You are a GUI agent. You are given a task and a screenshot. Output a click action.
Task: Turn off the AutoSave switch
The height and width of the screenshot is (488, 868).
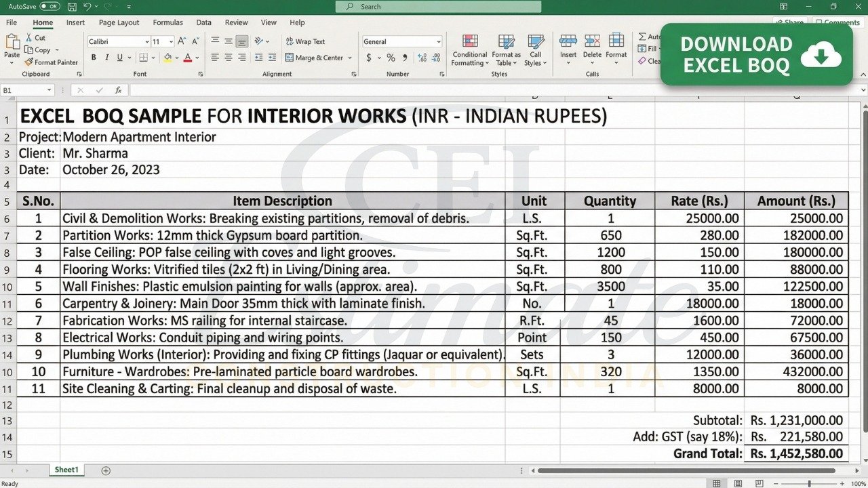(50, 6)
